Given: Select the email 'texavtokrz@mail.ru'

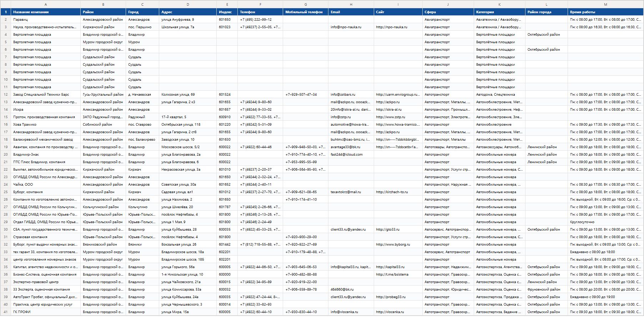Looking at the screenshot, I should (351, 192).
